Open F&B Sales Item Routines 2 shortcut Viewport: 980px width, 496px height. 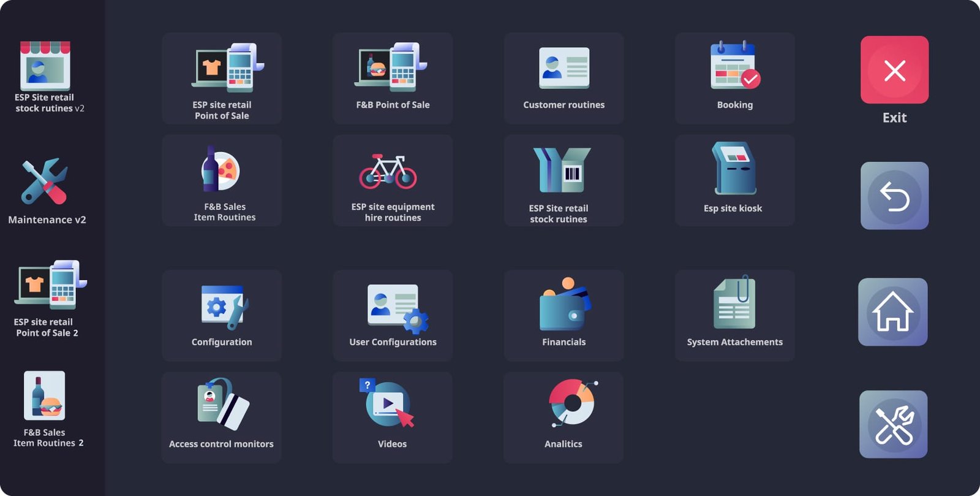pyautogui.click(x=48, y=409)
